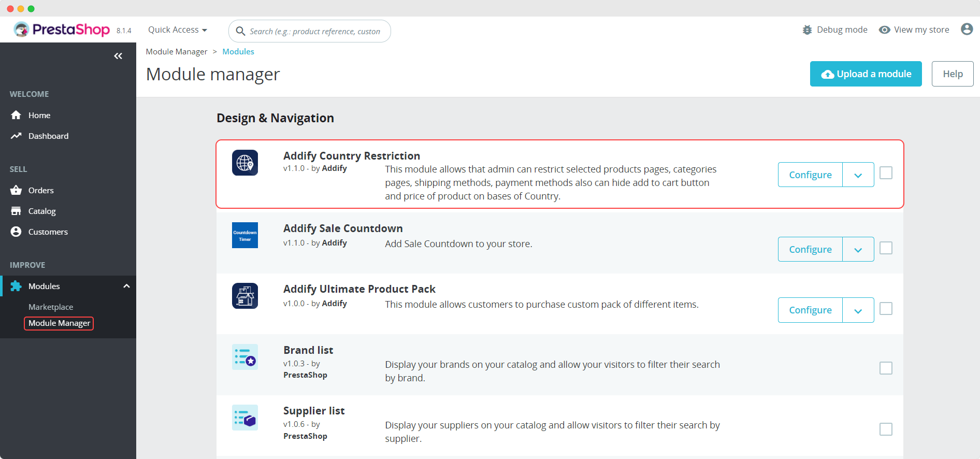This screenshot has width=980, height=459.
Task: Collapse the Modules sidebar section
Action: coord(126,286)
